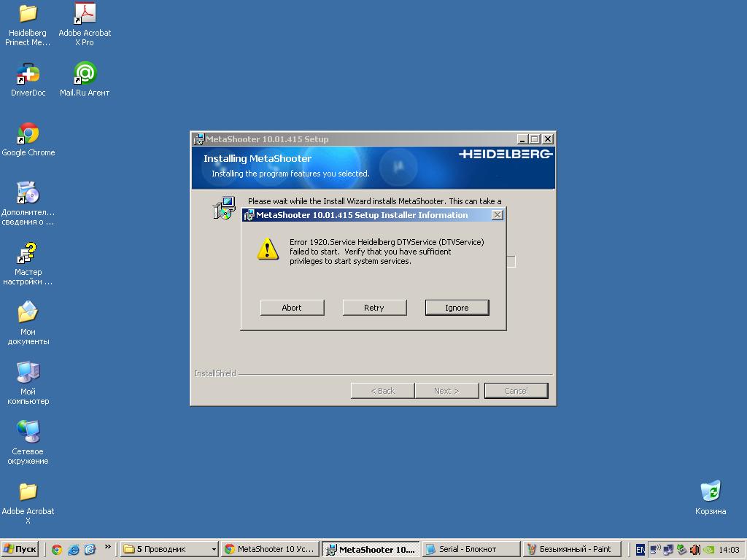Select the Мастер настройки desktop icon
The image size is (747, 560).
tap(28, 253)
